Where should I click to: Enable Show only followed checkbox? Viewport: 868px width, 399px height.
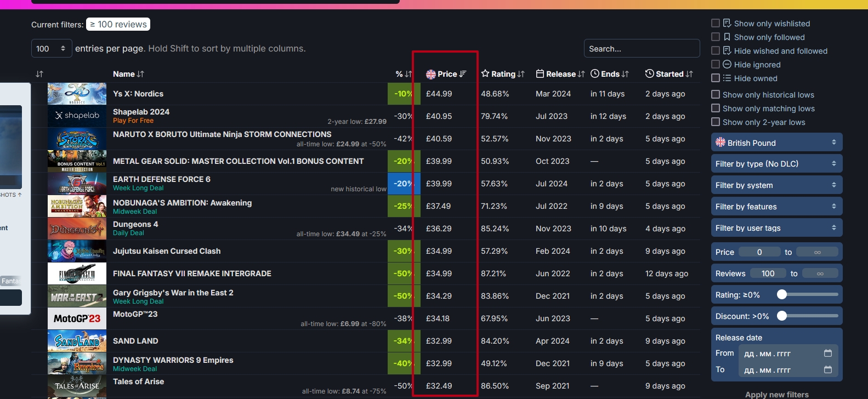click(716, 37)
